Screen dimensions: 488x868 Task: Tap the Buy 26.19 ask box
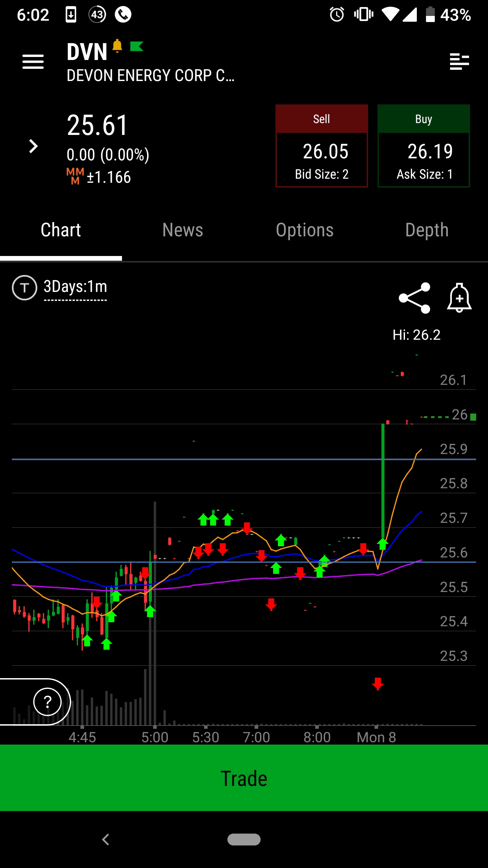(424, 146)
